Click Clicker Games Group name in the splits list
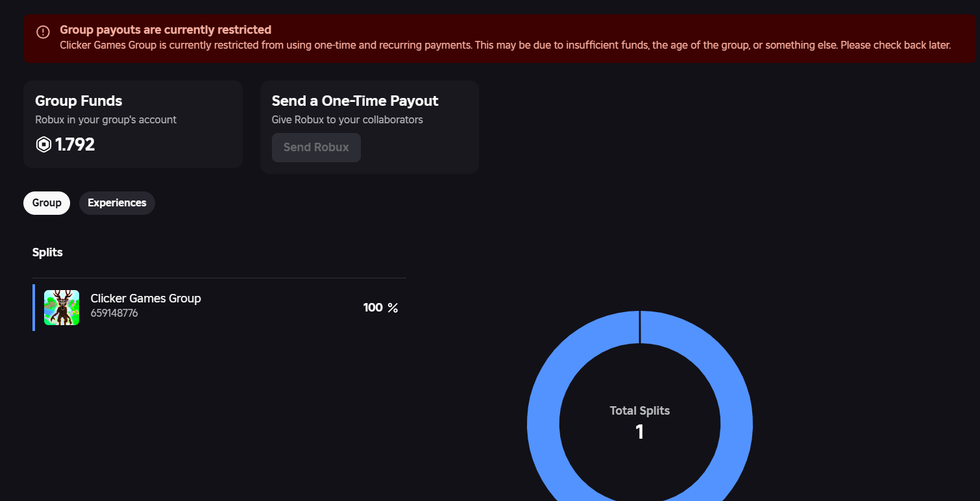The image size is (980, 501). [145, 298]
